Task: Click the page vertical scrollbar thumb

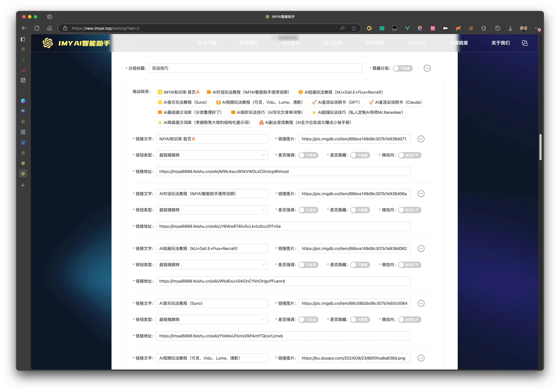Action: tap(541, 147)
